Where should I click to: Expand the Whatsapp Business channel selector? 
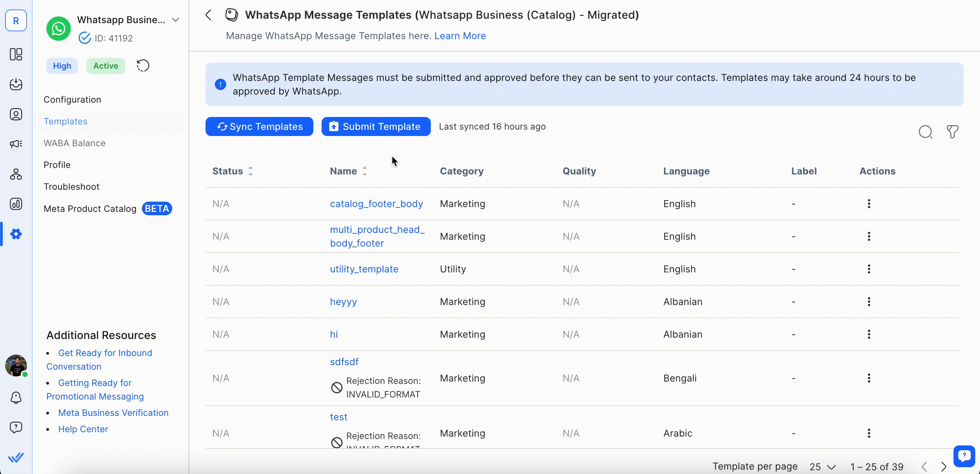click(175, 20)
